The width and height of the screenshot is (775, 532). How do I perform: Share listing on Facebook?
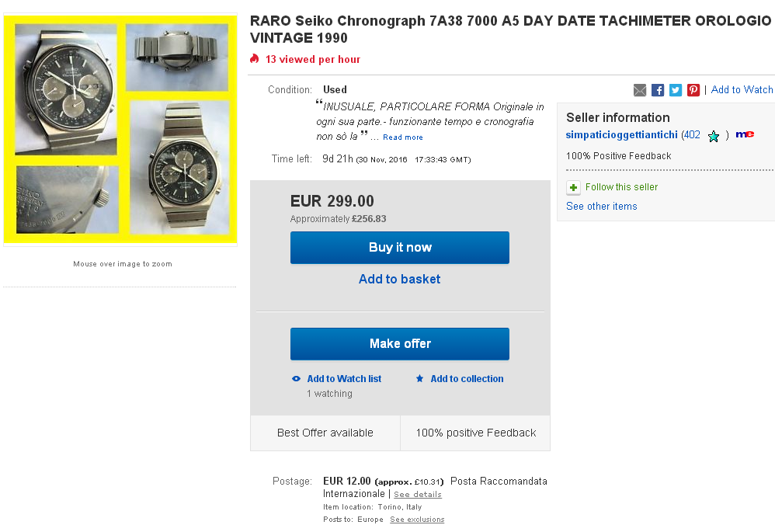tap(658, 90)
